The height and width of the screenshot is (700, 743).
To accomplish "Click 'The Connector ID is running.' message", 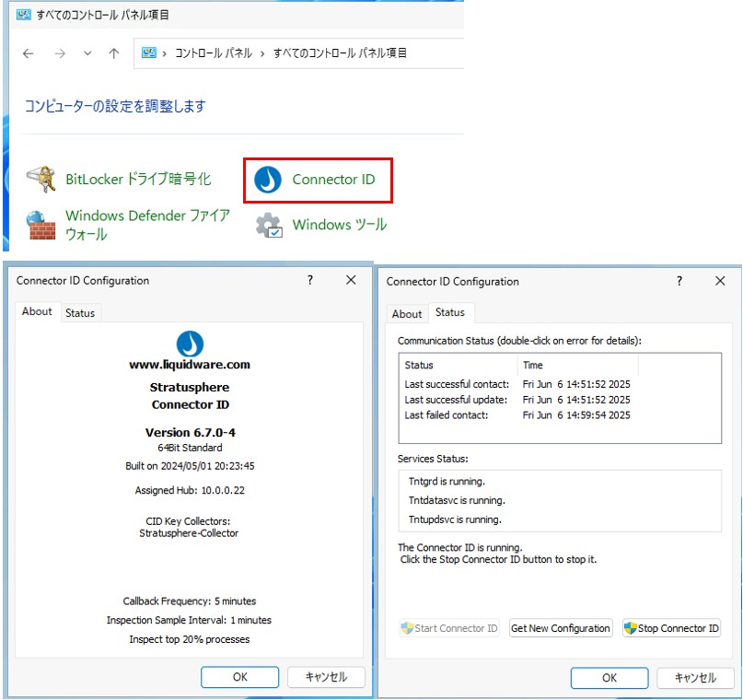I will coord(460,547).
